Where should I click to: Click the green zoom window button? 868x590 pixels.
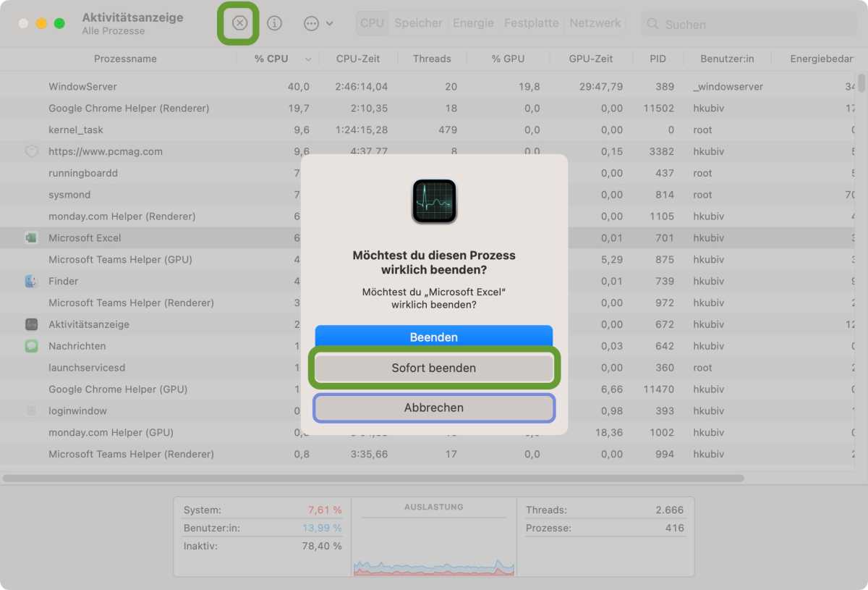(x=59, y=23)
